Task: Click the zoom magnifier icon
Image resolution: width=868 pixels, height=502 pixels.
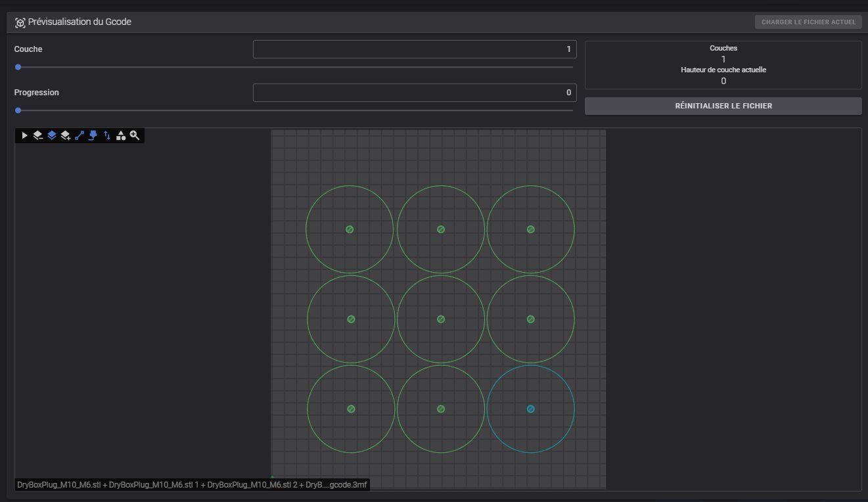Action: point(135,135)
